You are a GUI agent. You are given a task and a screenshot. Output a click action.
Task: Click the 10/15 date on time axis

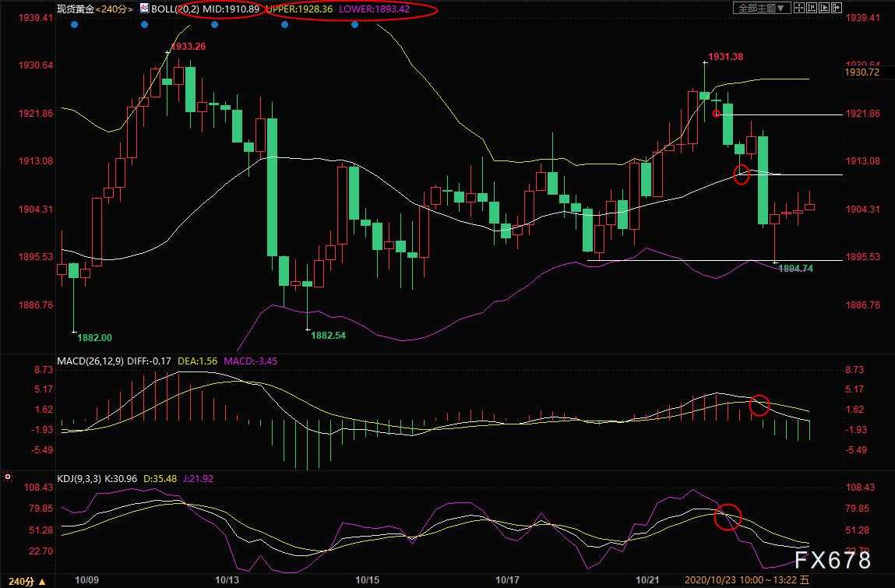(367, 580)
